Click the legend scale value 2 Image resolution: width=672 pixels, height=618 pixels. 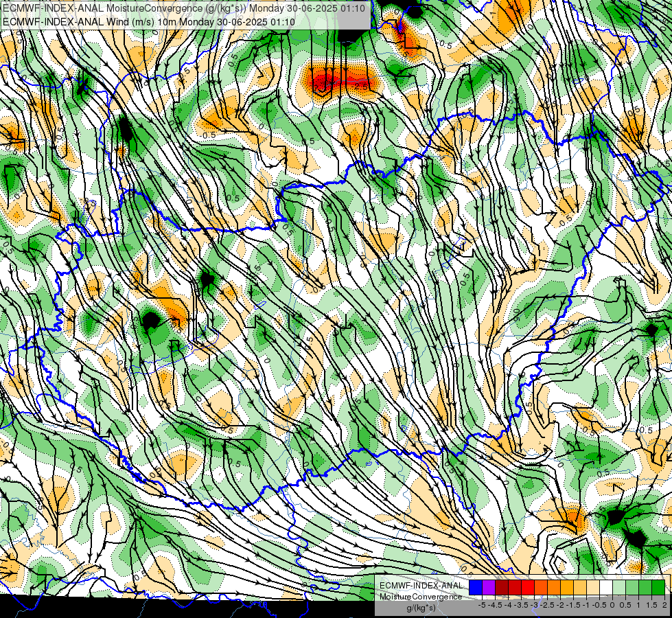coord(664,605)
